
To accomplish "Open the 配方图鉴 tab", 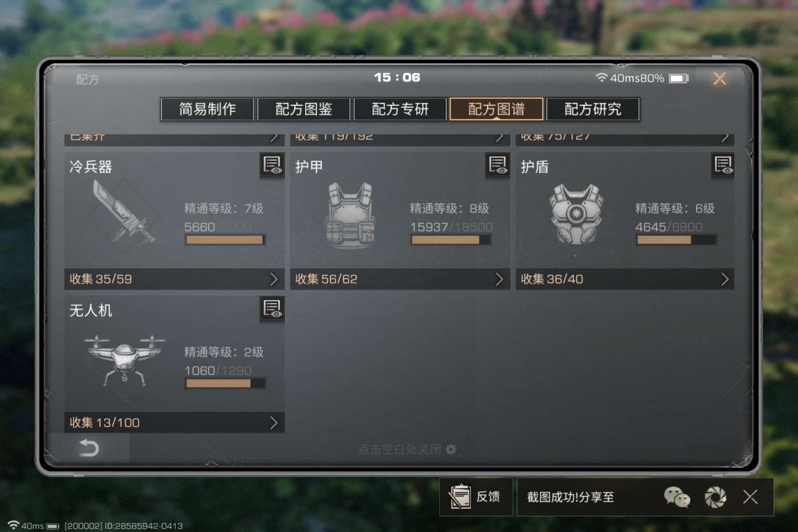I will click(304, 109).
